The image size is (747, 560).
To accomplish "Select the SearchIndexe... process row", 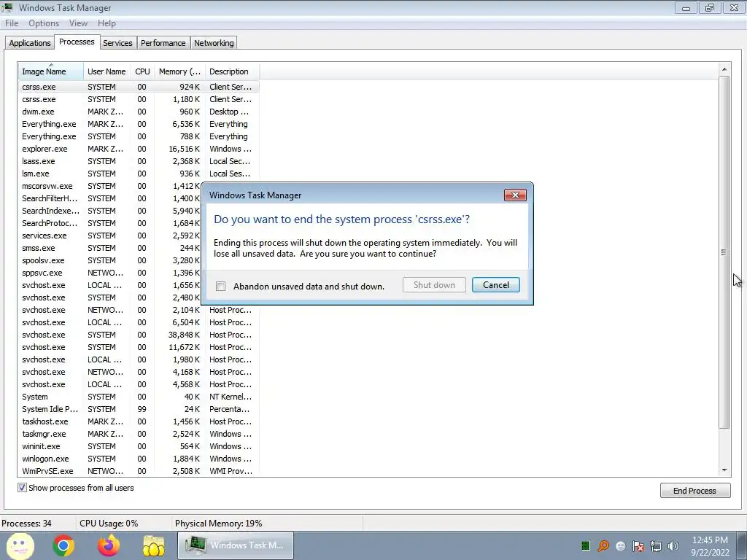I will tap(109, 211).
